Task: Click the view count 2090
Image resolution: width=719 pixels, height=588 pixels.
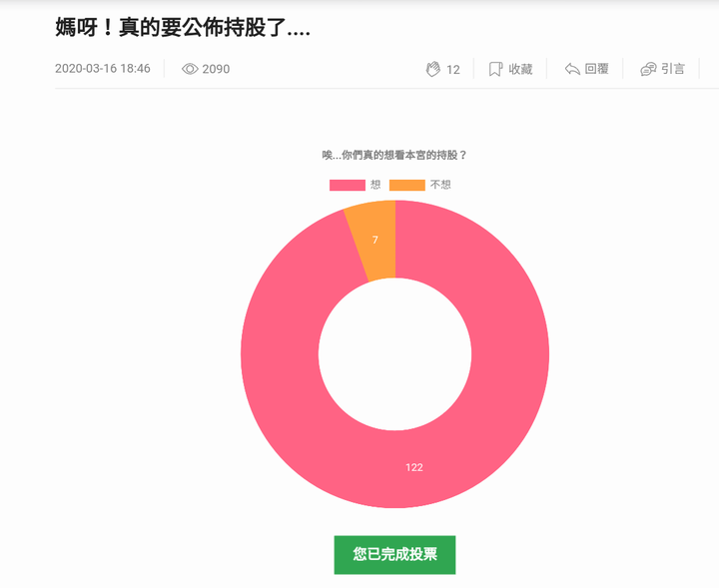Action: (x=216, y=69)
